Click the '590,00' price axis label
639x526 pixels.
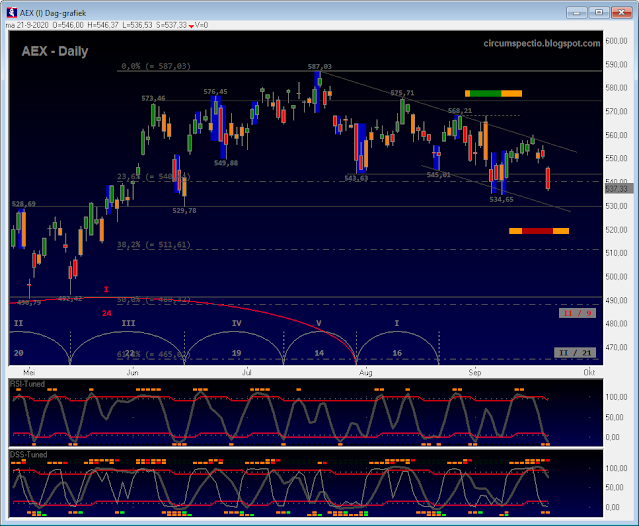tap(617, 64)
